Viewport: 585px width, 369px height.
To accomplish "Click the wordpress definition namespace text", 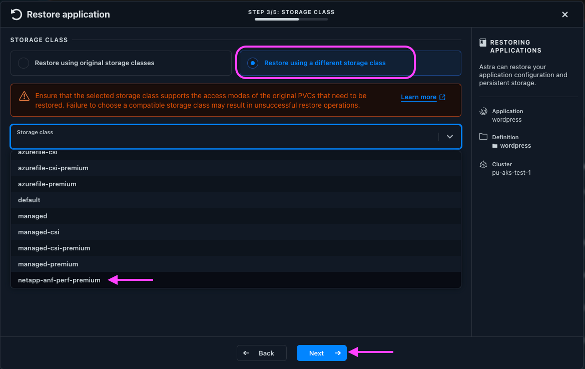I will click(515, 146).
